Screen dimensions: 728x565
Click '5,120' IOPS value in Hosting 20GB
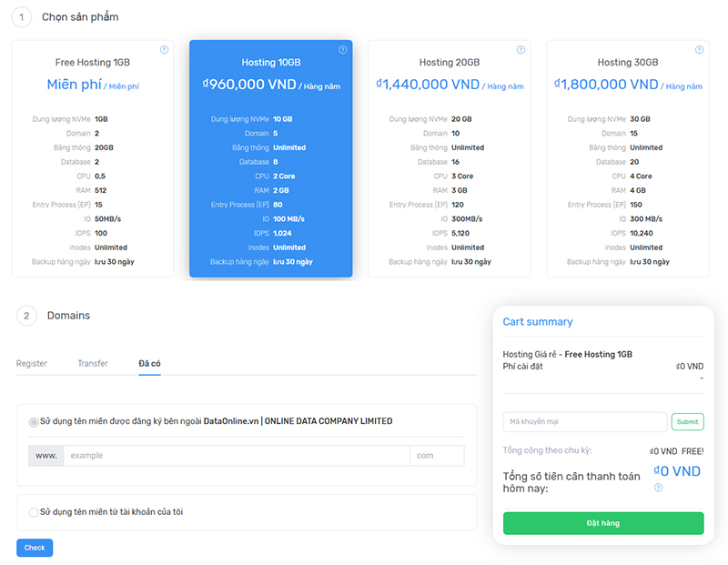tap(460, 233)
